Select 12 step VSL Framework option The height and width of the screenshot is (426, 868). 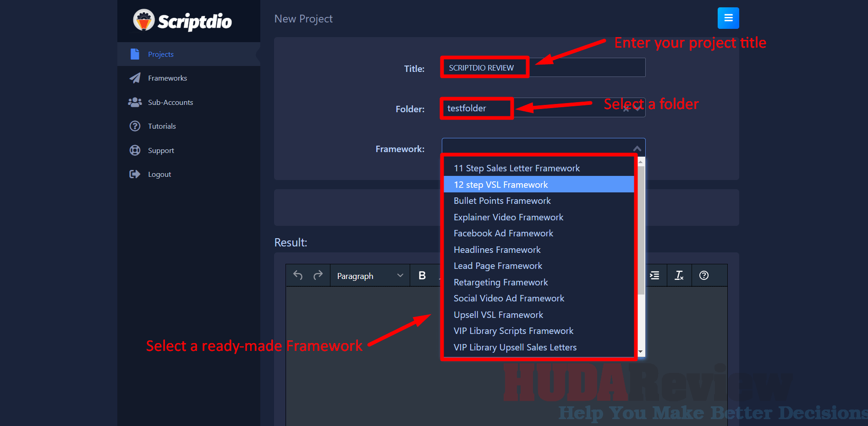(539, 185)
